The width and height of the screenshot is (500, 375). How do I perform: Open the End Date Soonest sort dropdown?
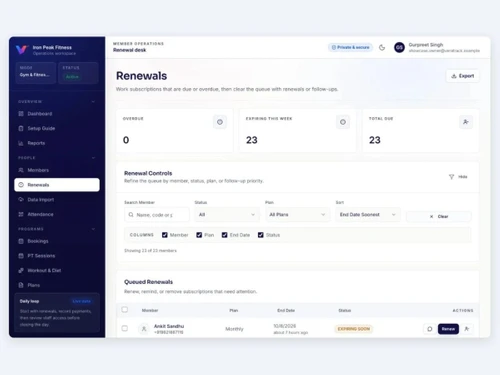tap(368, 215)
